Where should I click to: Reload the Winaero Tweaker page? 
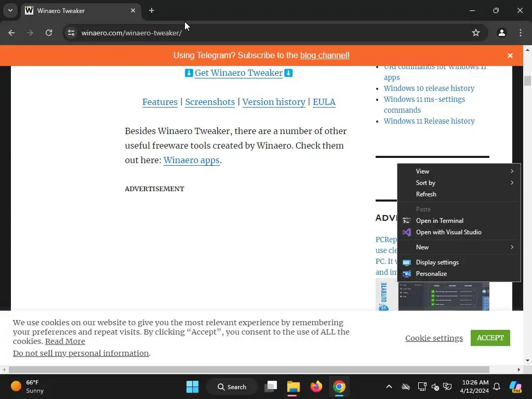(49, 33)
